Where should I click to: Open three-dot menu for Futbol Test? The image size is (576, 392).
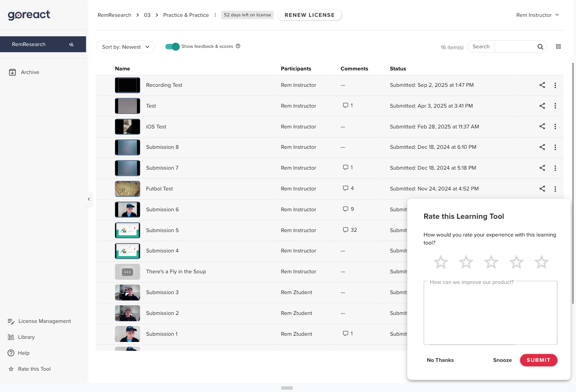click(555, 189)
